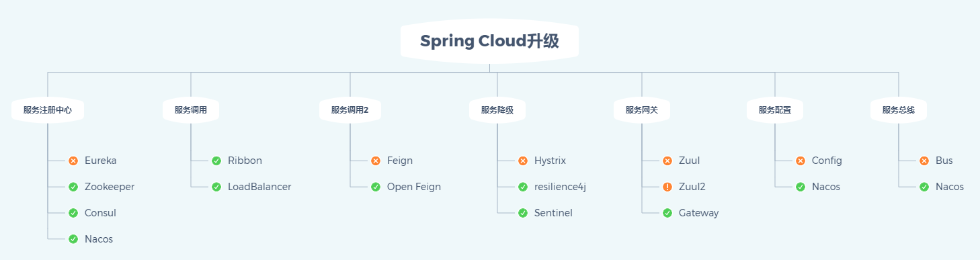Screen dimensions: 980x260
Task: Select the 服务网关 branch node
Action: [642, 110]
